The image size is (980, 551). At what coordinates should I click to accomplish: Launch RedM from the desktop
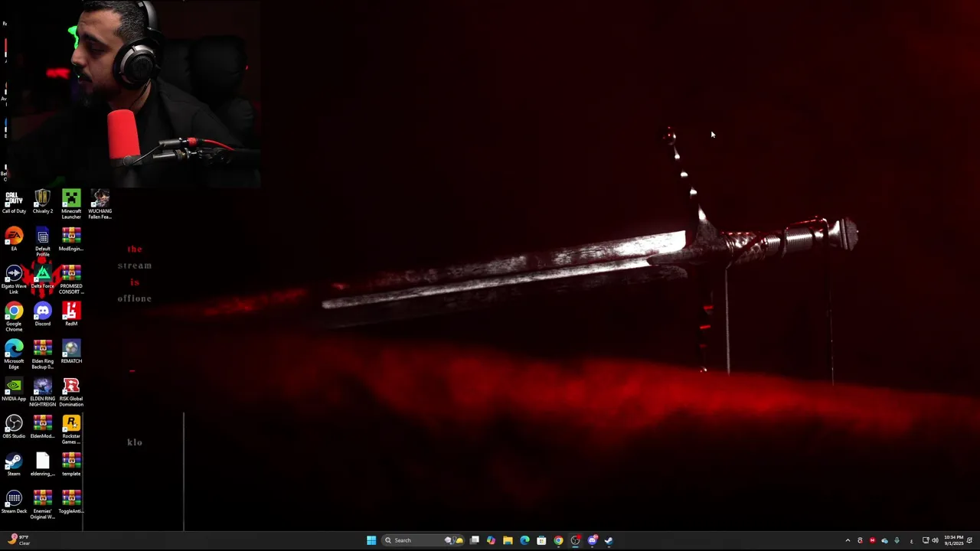pos(71,315)
